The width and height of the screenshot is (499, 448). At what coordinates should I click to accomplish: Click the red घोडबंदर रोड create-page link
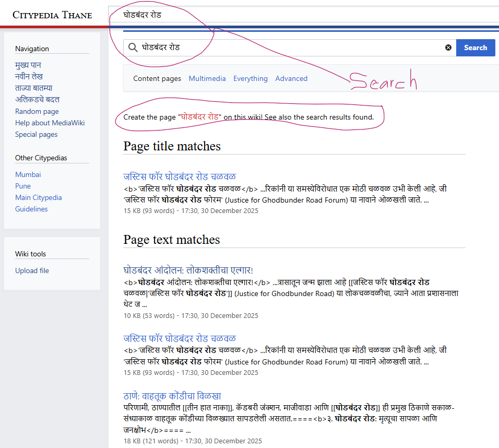(200, 117)
